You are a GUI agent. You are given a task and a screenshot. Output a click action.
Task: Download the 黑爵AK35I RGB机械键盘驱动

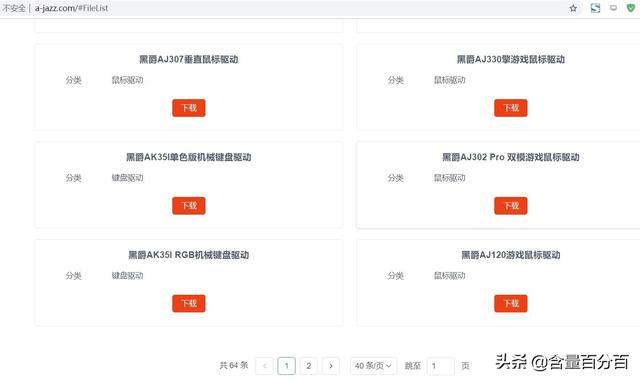click(x=189, y=303)
